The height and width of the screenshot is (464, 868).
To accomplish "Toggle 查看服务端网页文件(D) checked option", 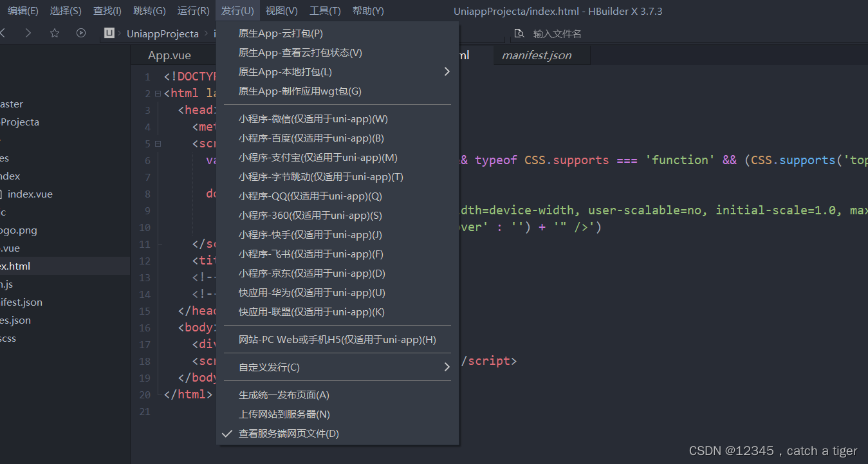I will tap(338, 434).
